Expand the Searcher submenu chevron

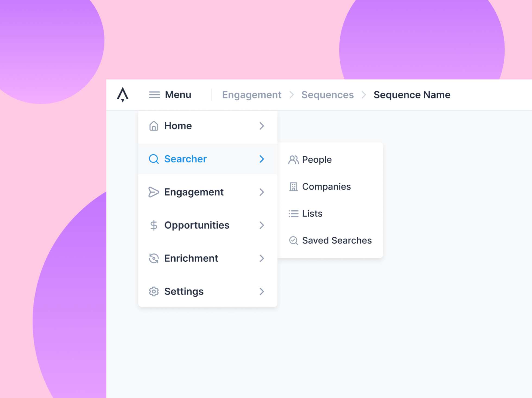click(262, 158)
